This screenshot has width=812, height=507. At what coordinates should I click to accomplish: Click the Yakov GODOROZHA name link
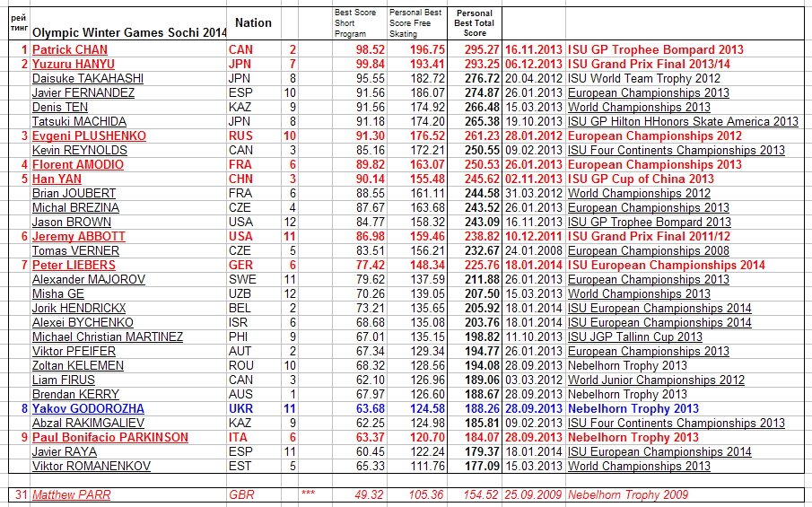tap(88, 408)
